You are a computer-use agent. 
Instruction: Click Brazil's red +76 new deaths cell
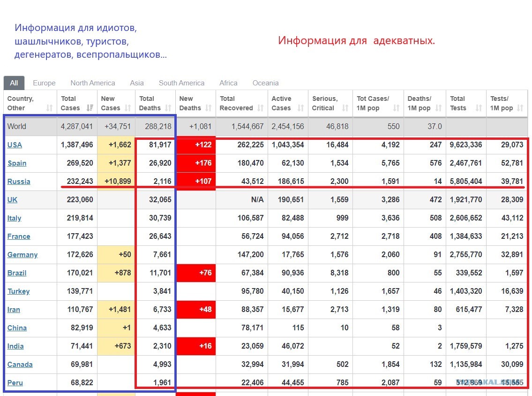coord(196,273)
